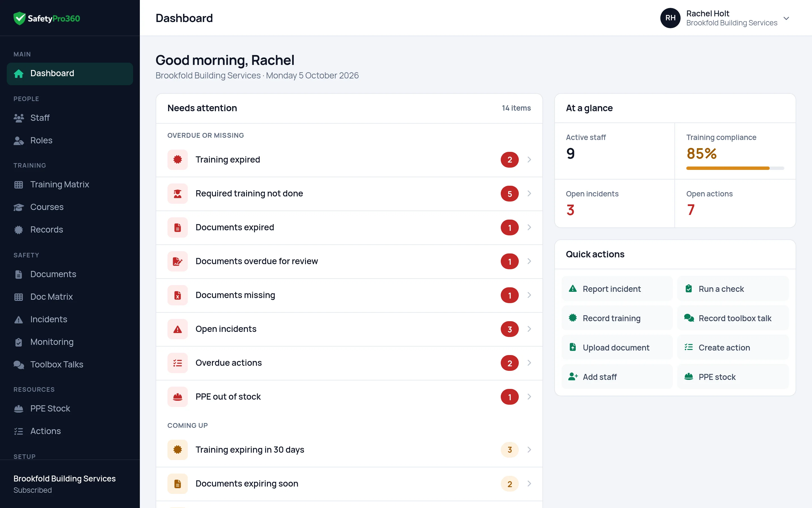812x508 pixels.
Task: Select Monitoring in the sidebar
Action: [70, 342]
